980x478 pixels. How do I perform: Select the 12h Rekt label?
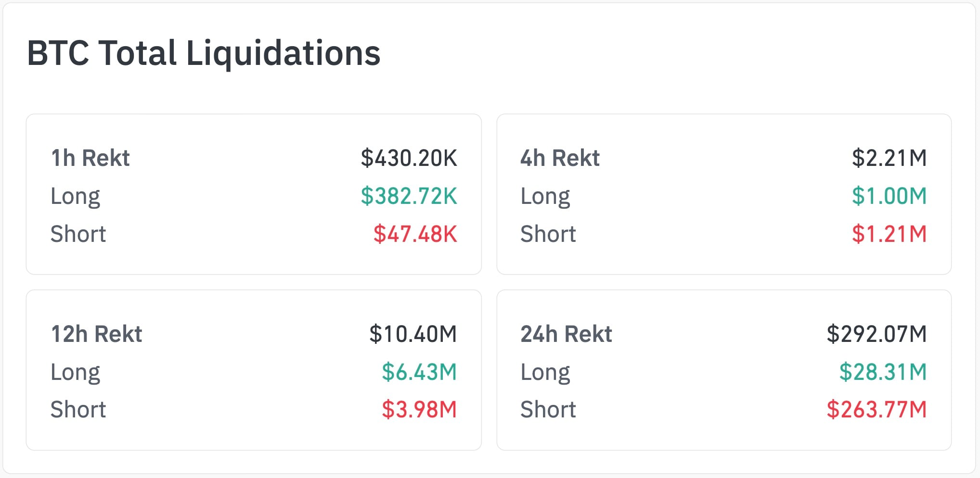pos(96,334)
